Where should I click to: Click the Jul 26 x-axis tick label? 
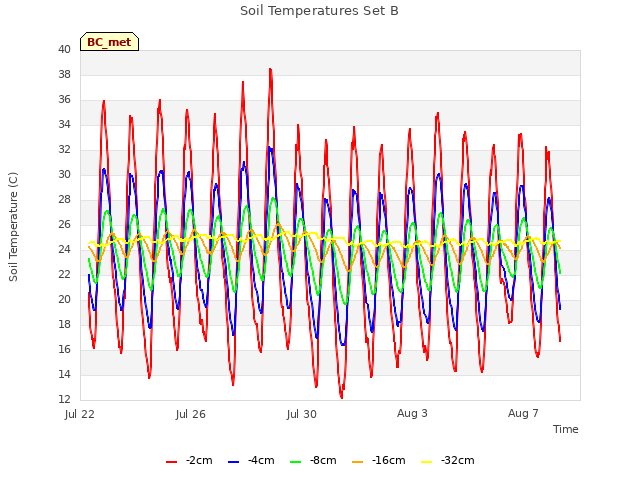pos(191,414)
